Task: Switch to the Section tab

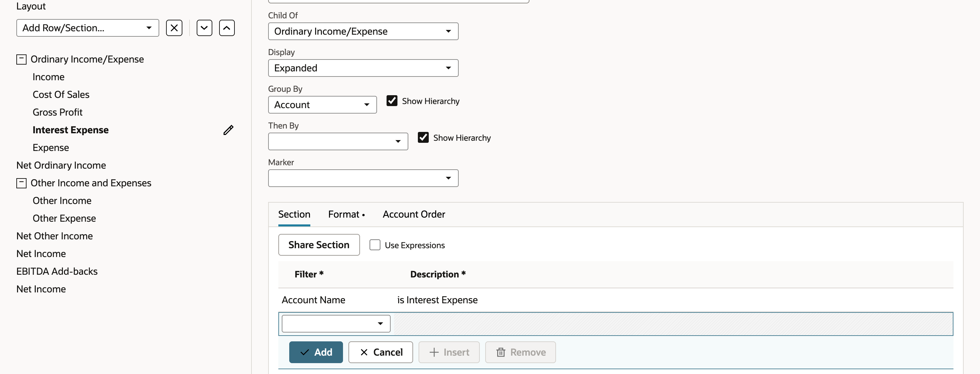Action: tap(294, 214)
